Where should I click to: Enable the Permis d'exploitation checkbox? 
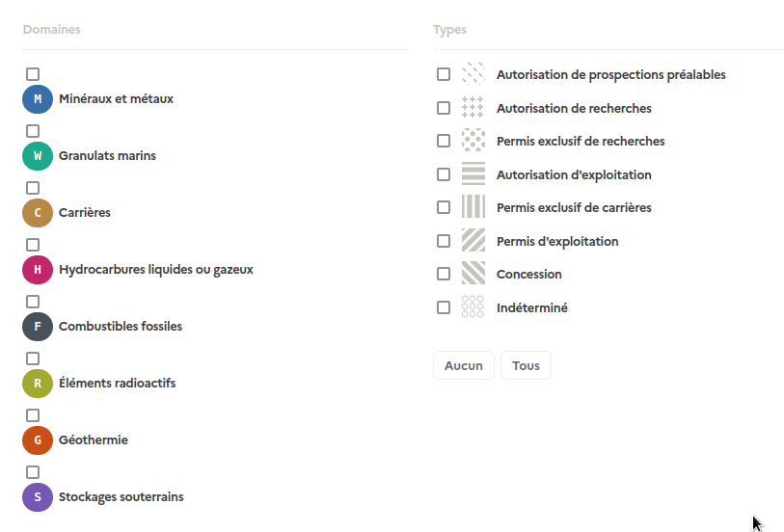(444, 241)
